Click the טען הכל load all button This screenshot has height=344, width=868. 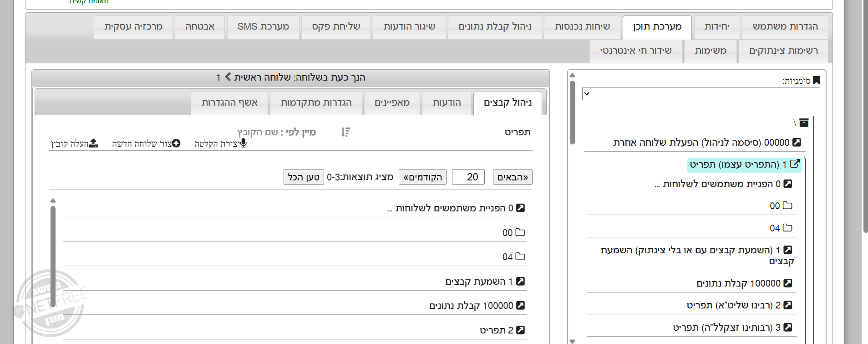(304, 177)
